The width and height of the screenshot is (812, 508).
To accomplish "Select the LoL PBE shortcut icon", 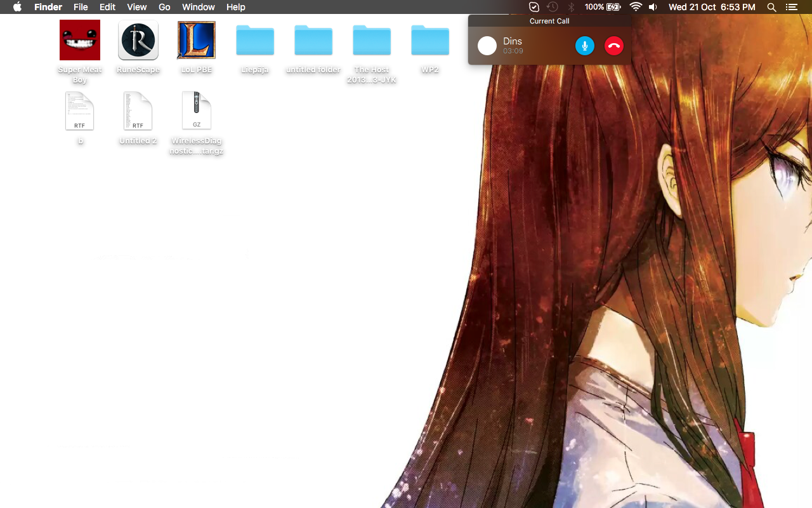I will pyautogui.click(x=197, y=40).
